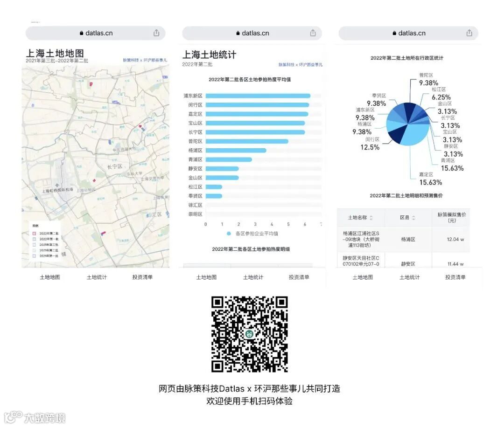This screenshot has width=504, height=427.
Task: Click the 奉贤区 bar in the chart
Action: pos(214,196)
